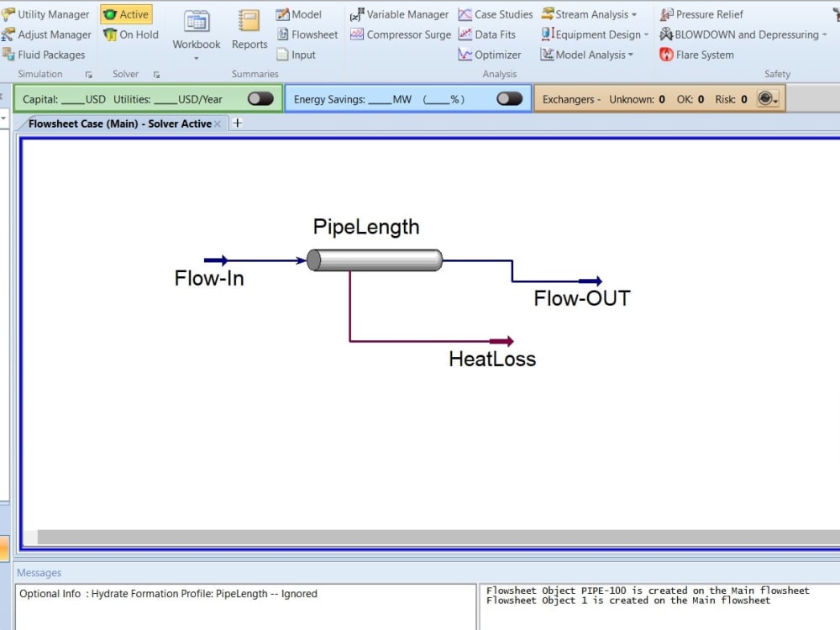Select the Flowsheet Case (Main) tab
The image size is (840, 630).
[x=120, y=123]
